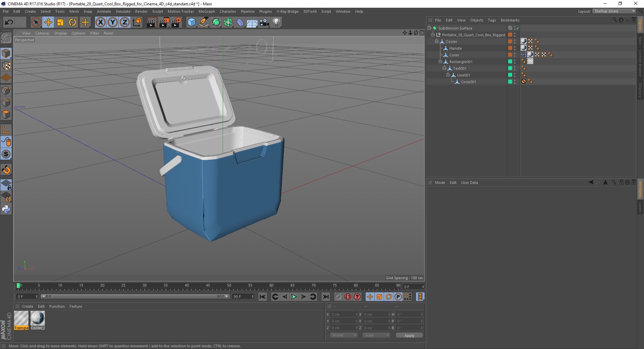The image size is (644, 349).
Task: Collapse the Rectangle001 node
Action: tap(440, 62)
